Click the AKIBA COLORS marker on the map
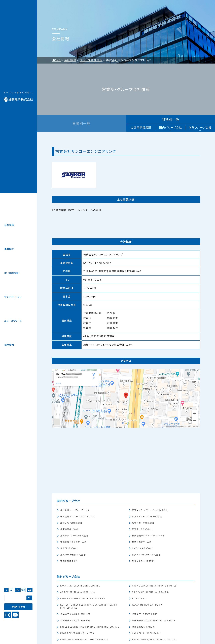215x644 pixels. click(x=177, y=374)
